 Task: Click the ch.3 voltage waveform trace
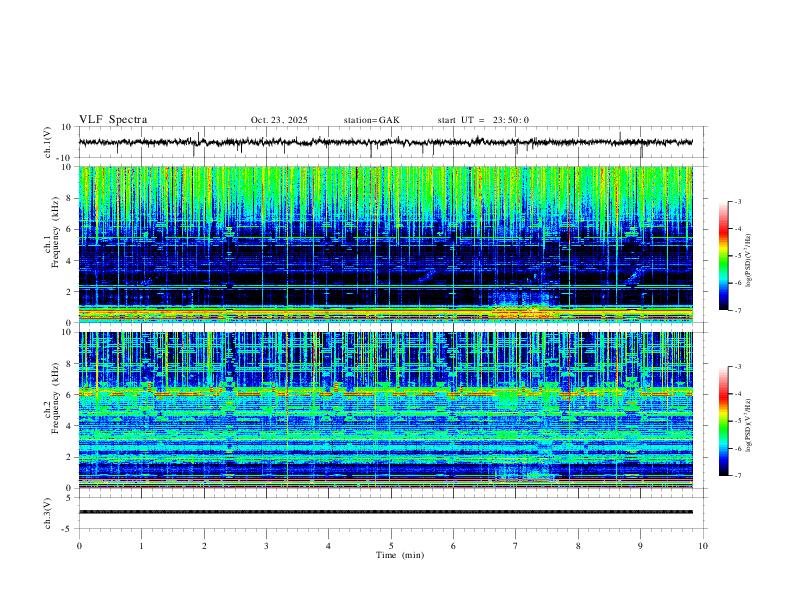point(385,512)
